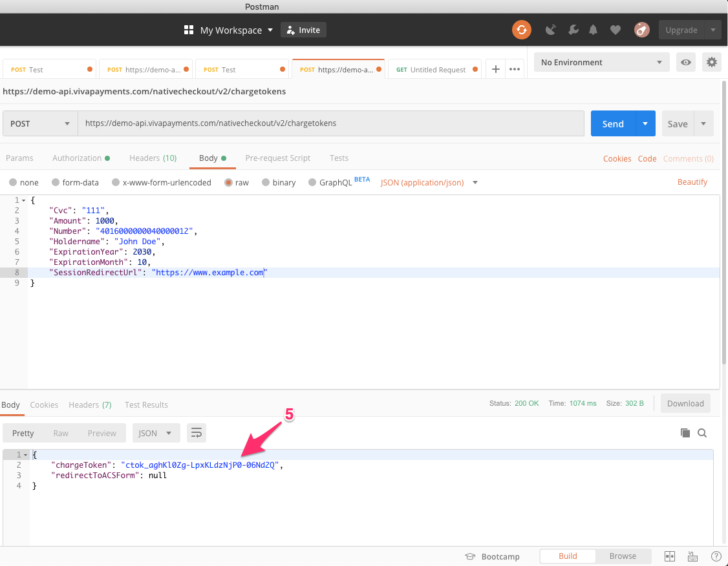728x566 pixels.
Task: Open the Headers (10) request tab
Action: tap(153, 158)
